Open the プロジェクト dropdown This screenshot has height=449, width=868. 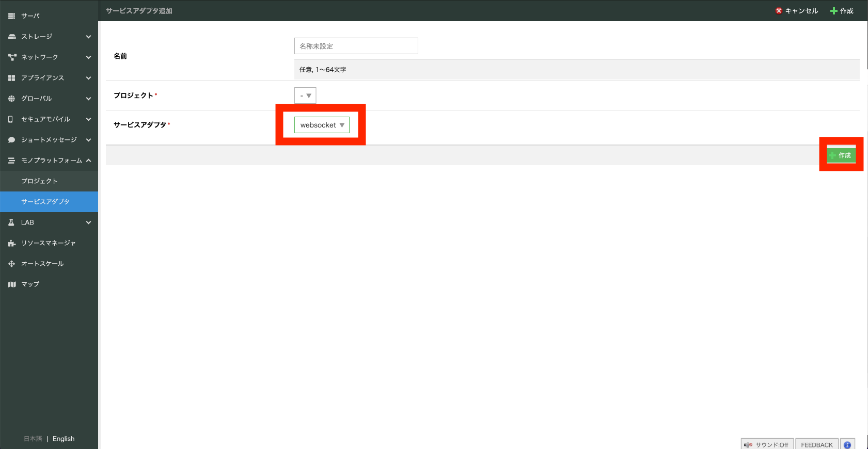(x=305, y=95)
